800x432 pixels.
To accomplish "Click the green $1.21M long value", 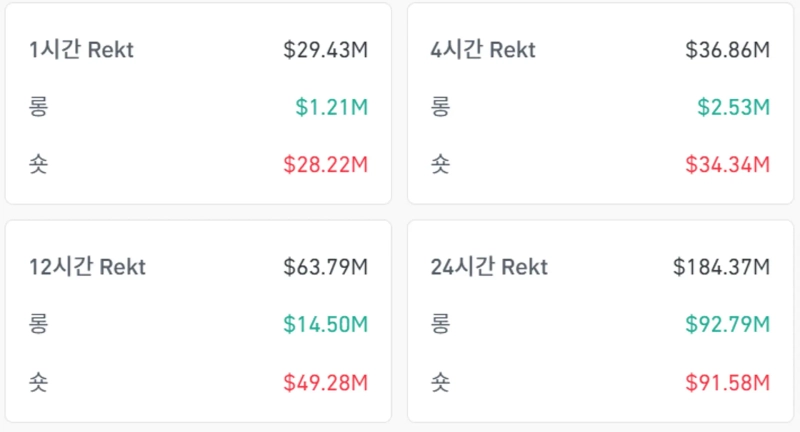I will [x=331, y=107].
